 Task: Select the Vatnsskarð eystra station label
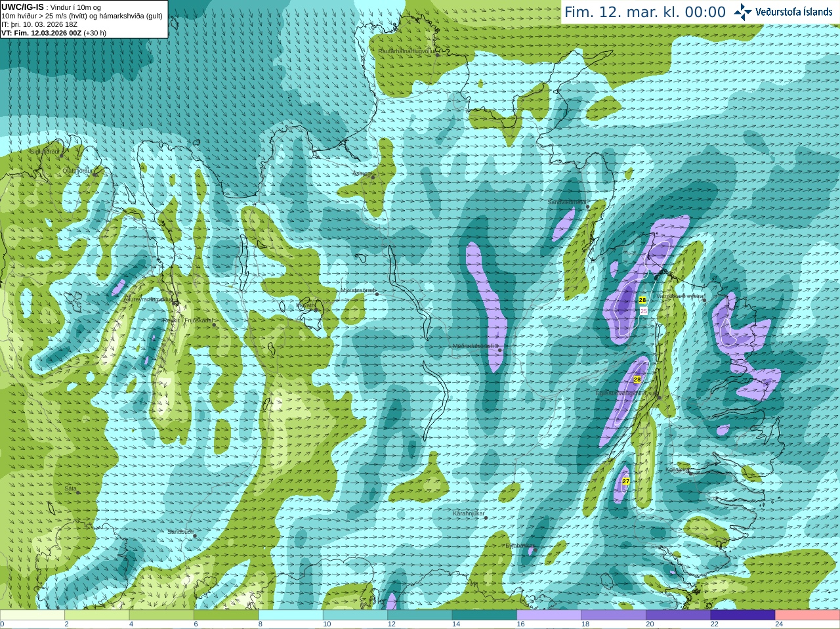[680, 296]
